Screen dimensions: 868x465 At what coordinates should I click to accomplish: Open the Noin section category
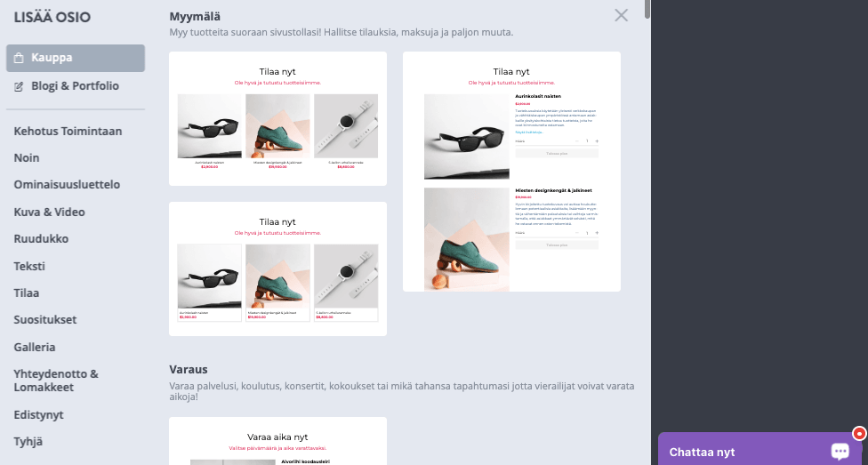tap(27, 157)
